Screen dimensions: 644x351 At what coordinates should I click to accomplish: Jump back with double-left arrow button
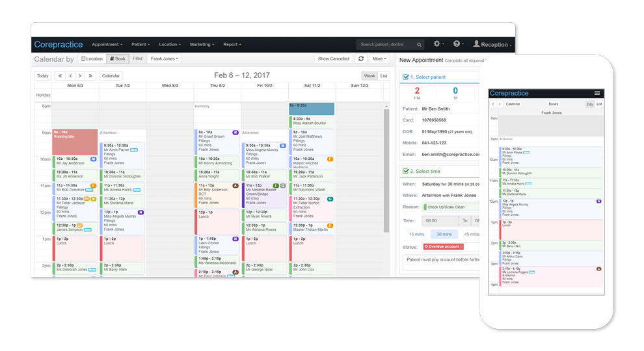(x=60, y=76)
